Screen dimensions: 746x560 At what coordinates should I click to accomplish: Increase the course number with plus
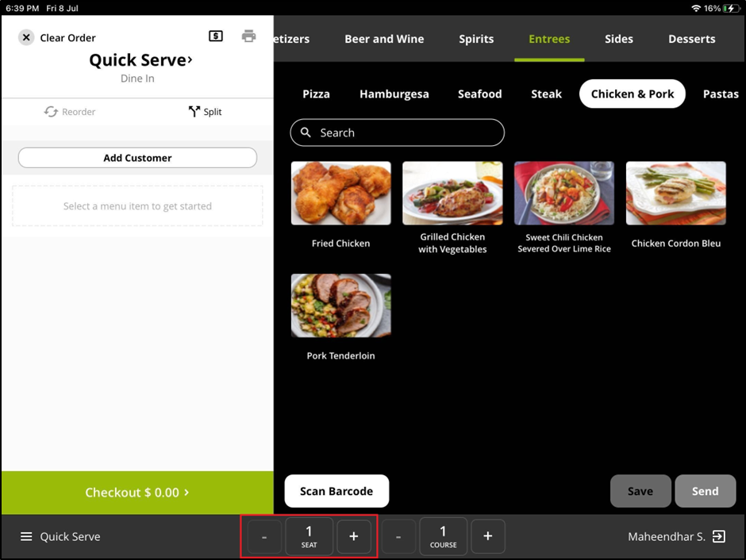[x=488, y=537]
